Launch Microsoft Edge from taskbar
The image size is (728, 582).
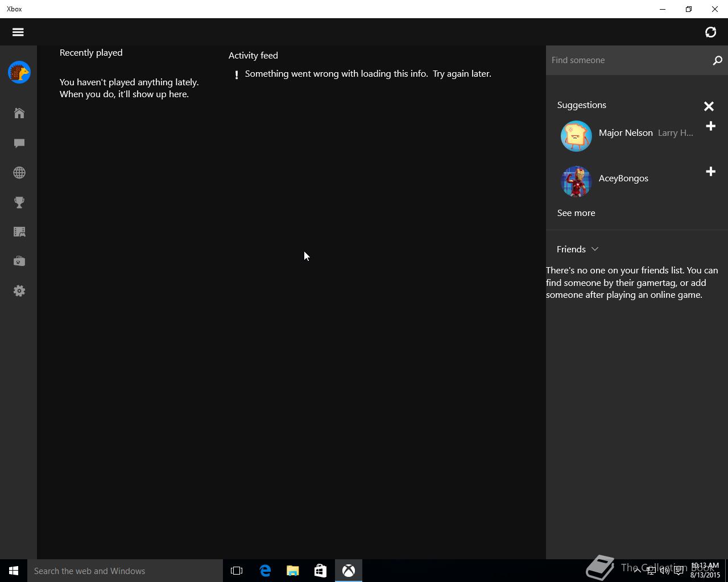tap(265, 571)
